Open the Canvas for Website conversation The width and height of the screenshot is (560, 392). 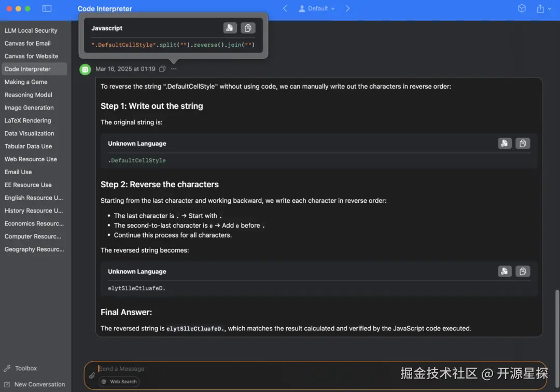click(x=34, y=56)
